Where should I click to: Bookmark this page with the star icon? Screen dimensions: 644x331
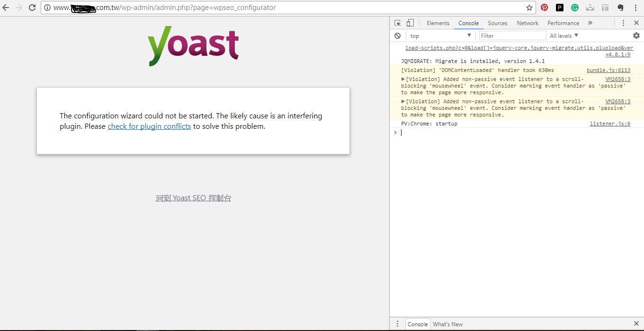[529, 8]
